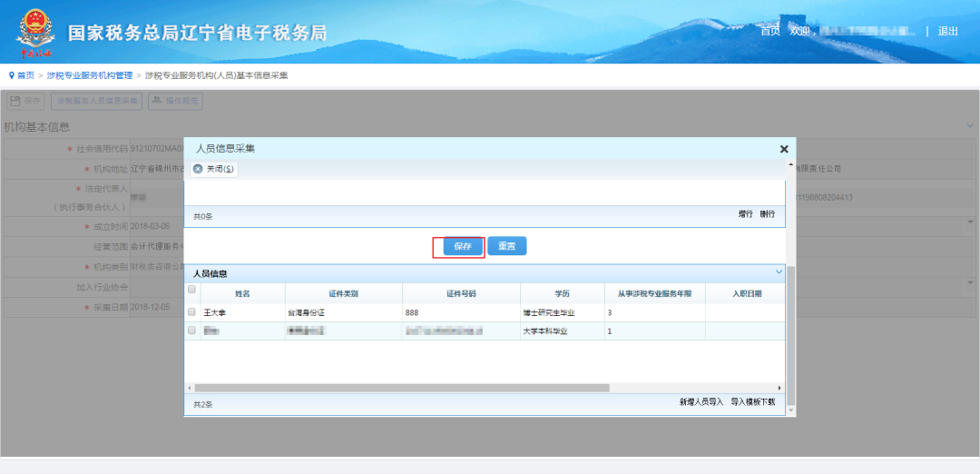Image resolution: width=980 pixels, height=474 pixels.
Task: Click 首页 in the top header
Action: (770, 31)
